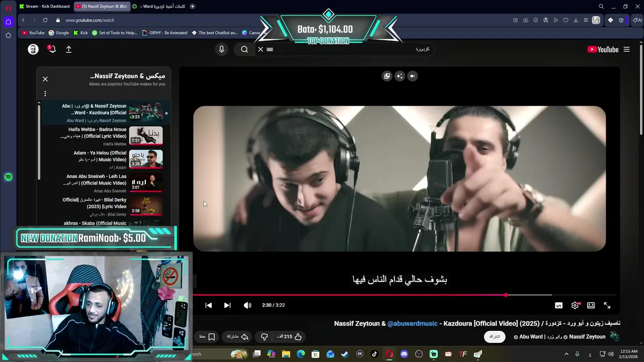Open Discord from the Windows taskbar

point(404,354)
